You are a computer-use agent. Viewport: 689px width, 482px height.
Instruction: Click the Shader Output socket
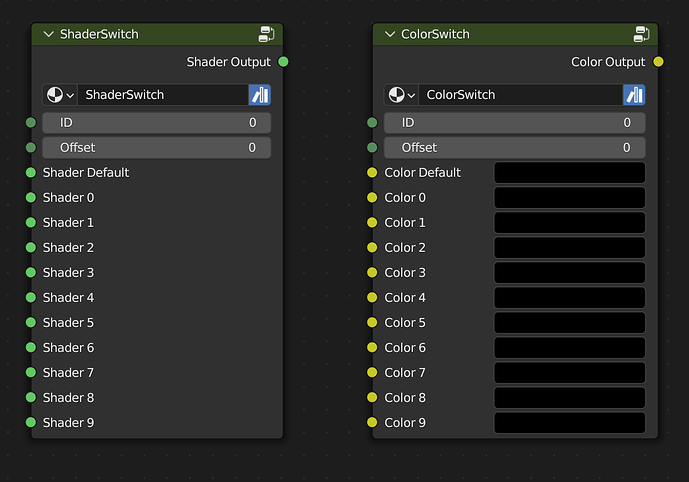click(283, 62)
